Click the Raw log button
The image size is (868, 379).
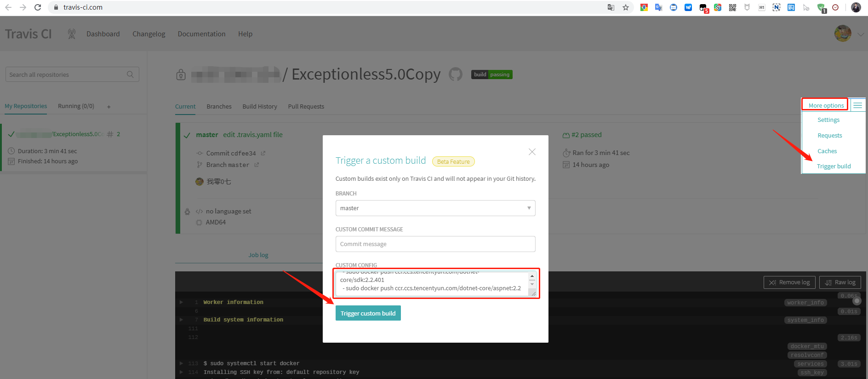pos(839,282)
